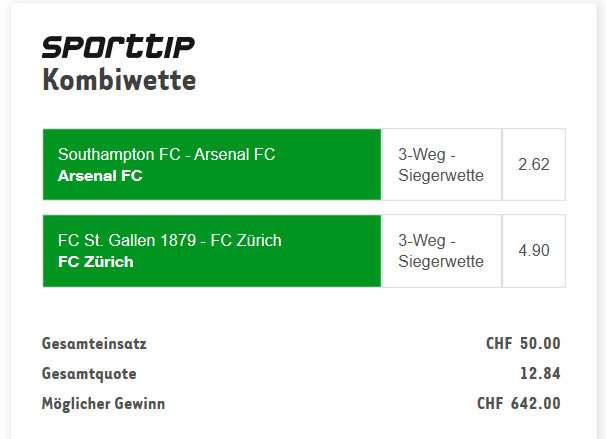Click the 2.62 odds value

pyautogui.click(x=534, y=165)
